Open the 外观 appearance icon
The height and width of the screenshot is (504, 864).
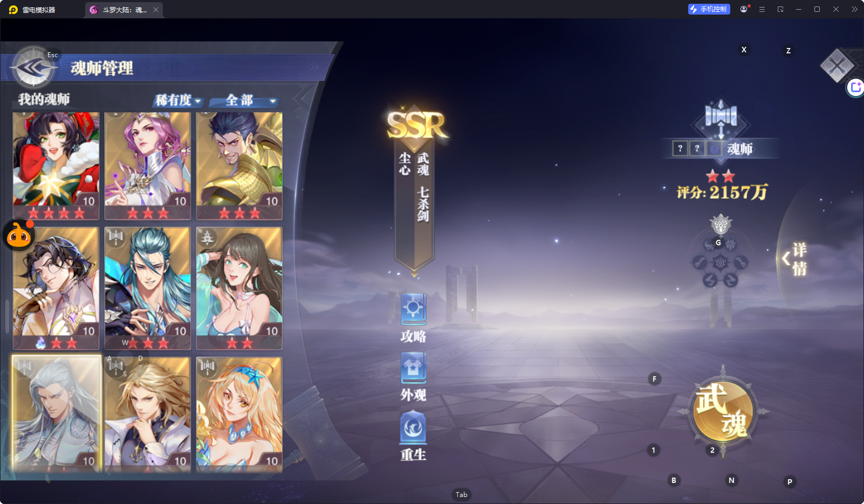pos(413,369)
